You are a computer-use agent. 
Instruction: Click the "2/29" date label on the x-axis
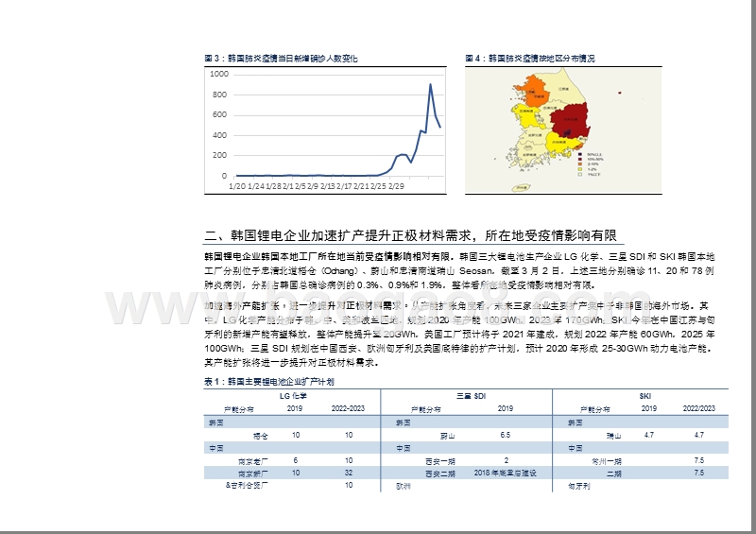(396, 186)
